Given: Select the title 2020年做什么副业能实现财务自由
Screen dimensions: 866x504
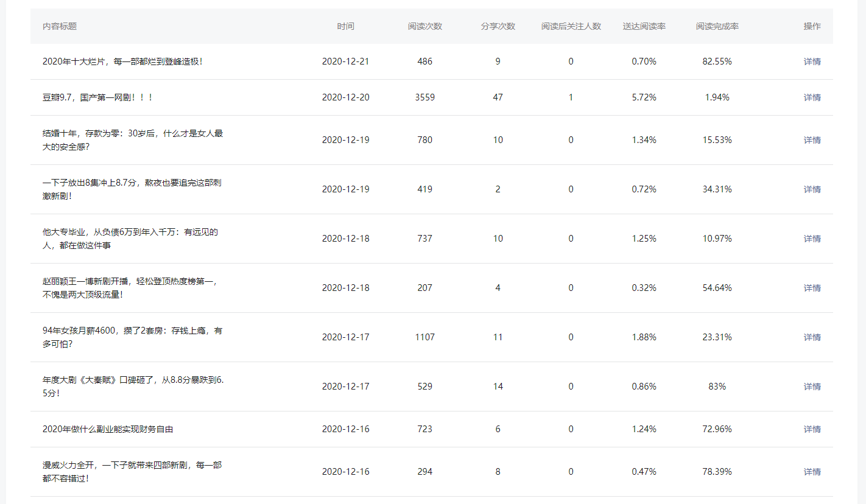Looking at the screenshot, I should (x=108, y=429).
